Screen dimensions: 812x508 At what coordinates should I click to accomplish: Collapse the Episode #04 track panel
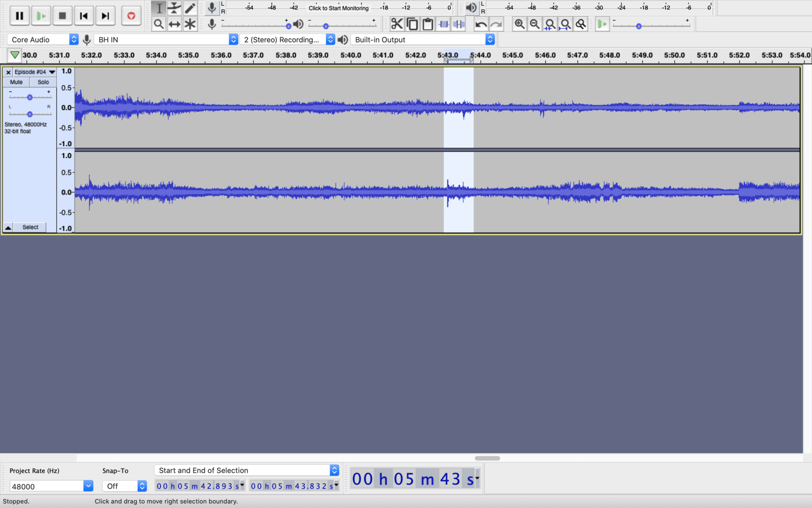pos(8,227)
